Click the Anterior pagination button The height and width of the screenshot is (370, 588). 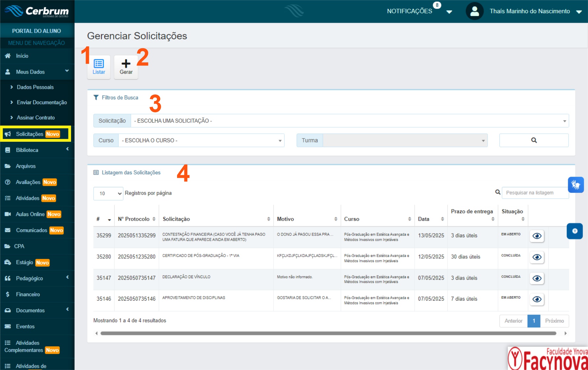pos(513,321)
